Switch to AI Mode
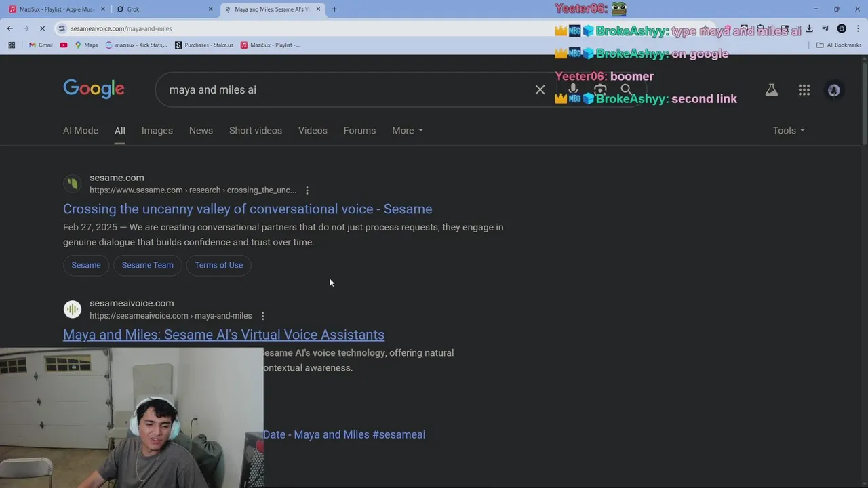This screenshot has height=488, width=868. pos(81,130)
